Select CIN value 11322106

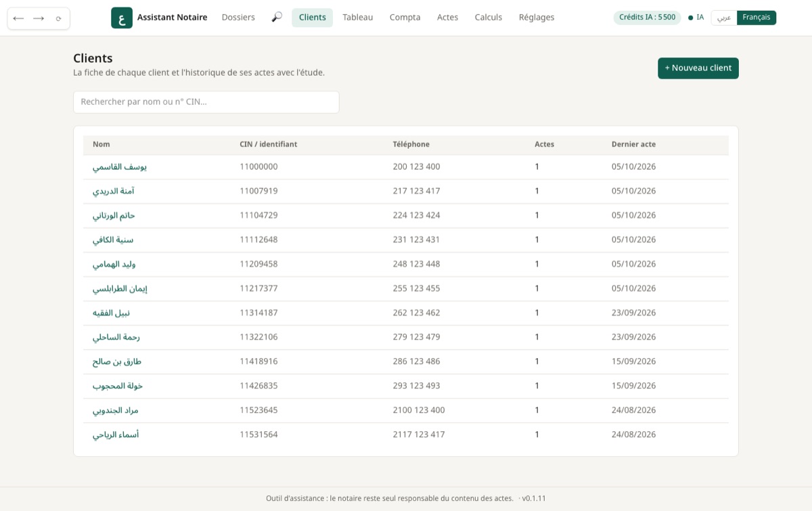point(258,337)
